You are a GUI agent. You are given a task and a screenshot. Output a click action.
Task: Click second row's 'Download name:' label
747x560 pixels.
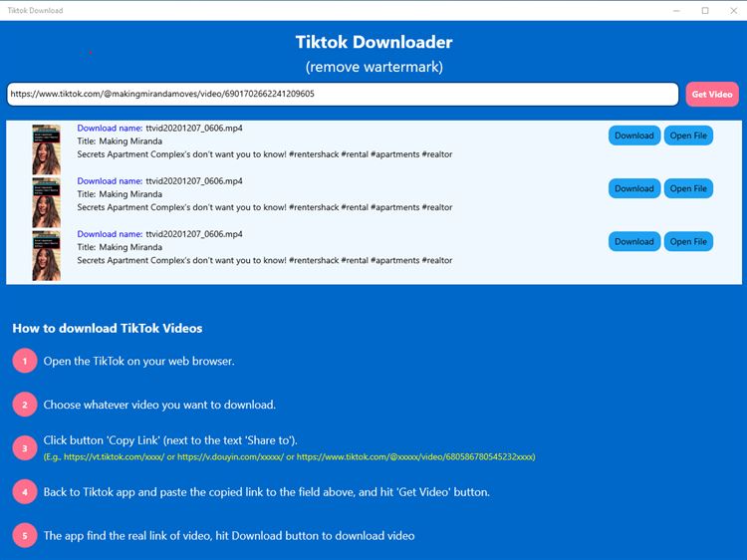click(x=110, y=180)
